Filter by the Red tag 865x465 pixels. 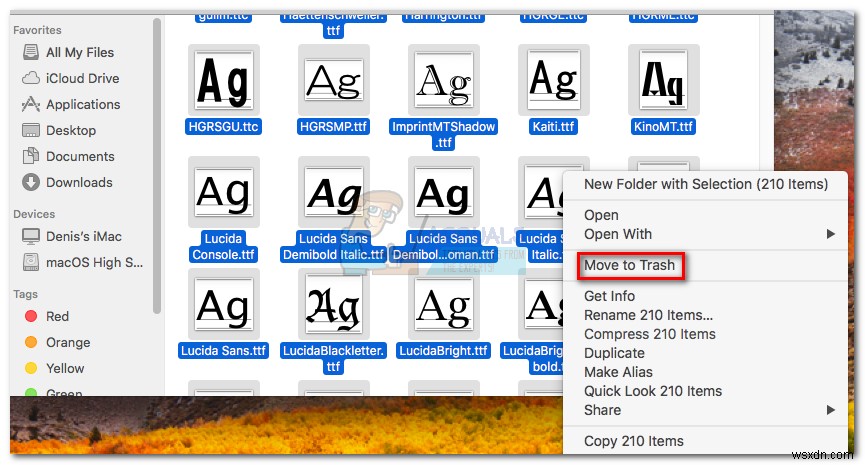(57, 316)
